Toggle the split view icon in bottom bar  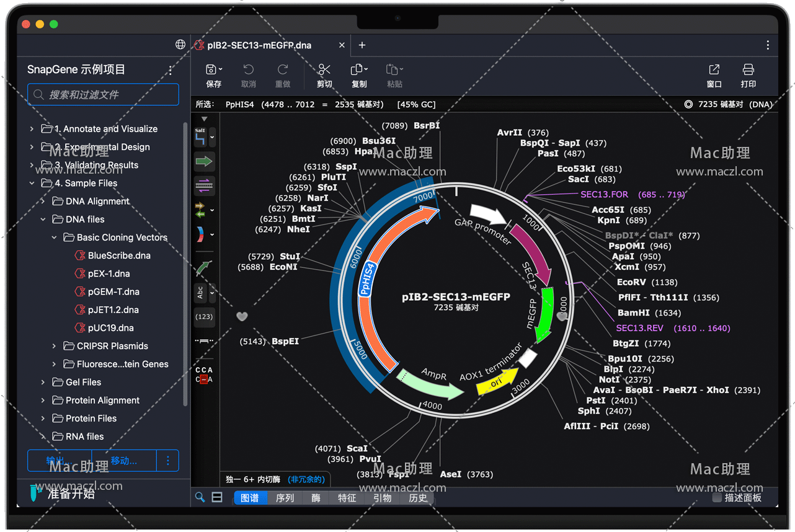click(x=217, y=497)
